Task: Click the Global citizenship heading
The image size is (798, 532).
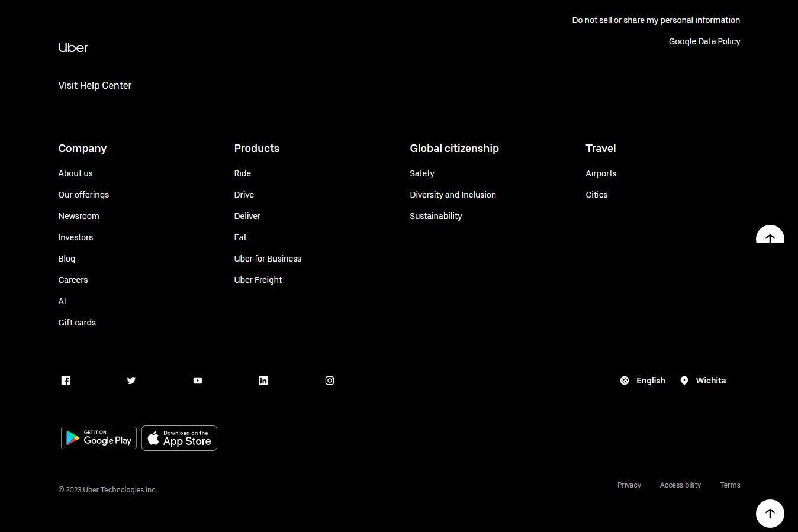Action: [x=455, y=149]
